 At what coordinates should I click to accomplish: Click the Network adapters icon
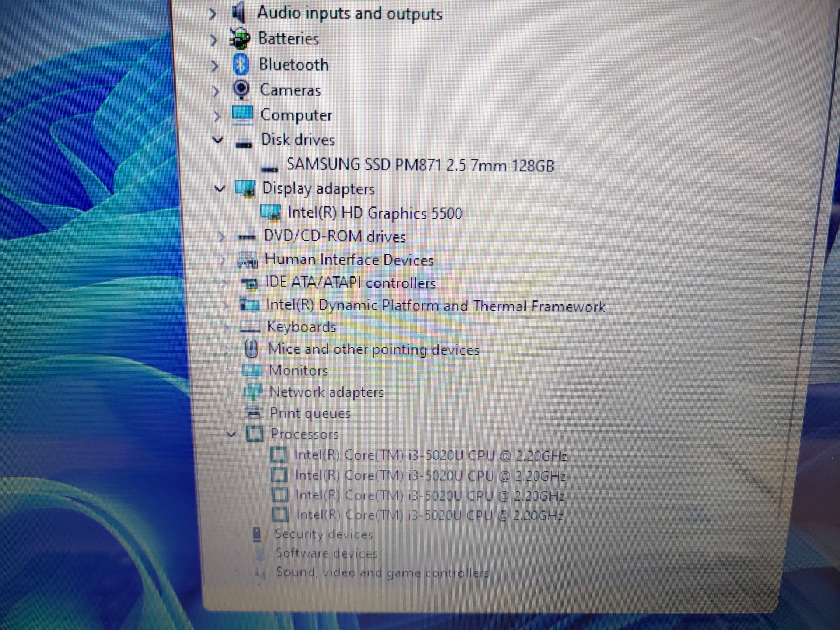253,391
